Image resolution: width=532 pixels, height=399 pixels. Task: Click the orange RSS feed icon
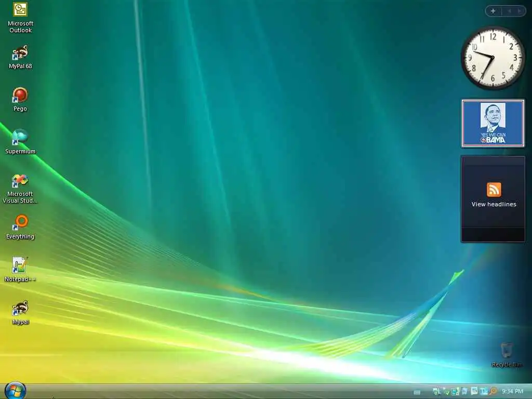pyautogui.click(x=494, y=190)
